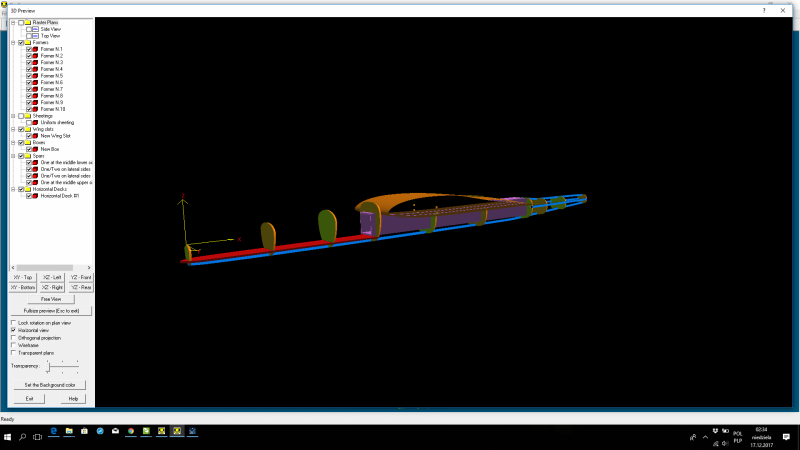Click the Transparency slider track
800x450 pixels.
click(62, 367)
